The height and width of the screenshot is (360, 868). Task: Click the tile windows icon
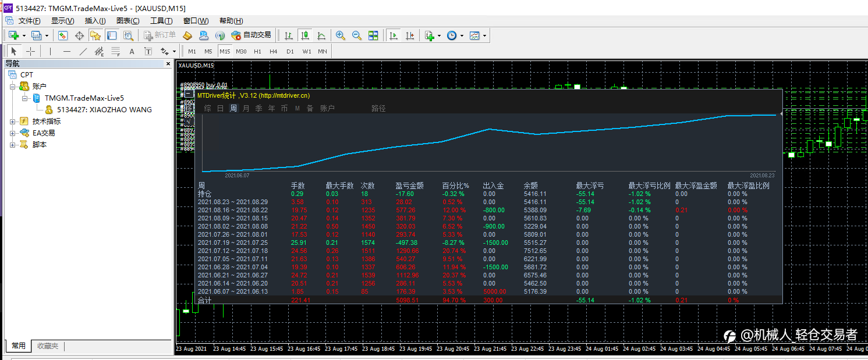(x=373, y=35)
